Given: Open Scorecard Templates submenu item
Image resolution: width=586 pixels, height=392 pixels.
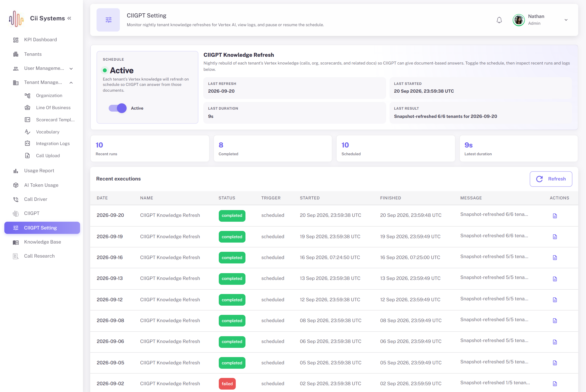Looking at the screenshot, I should [55, 120].
